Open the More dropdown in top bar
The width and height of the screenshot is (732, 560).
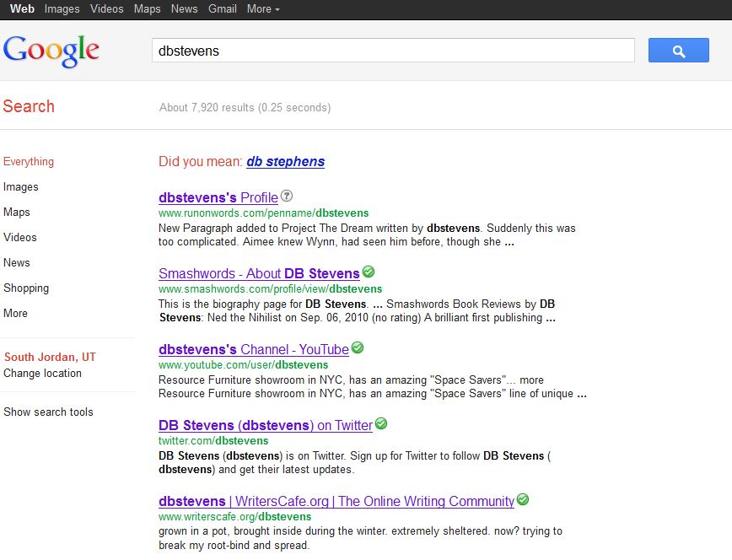pos(263,9)
